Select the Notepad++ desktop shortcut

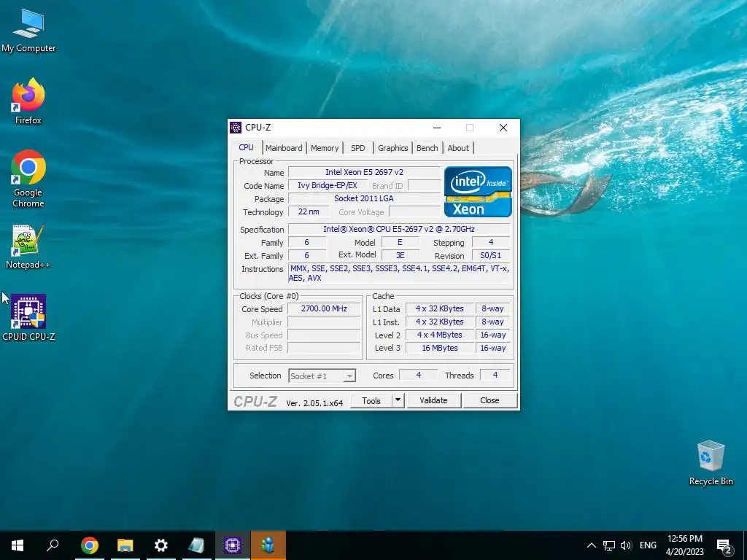click(28, 246)
